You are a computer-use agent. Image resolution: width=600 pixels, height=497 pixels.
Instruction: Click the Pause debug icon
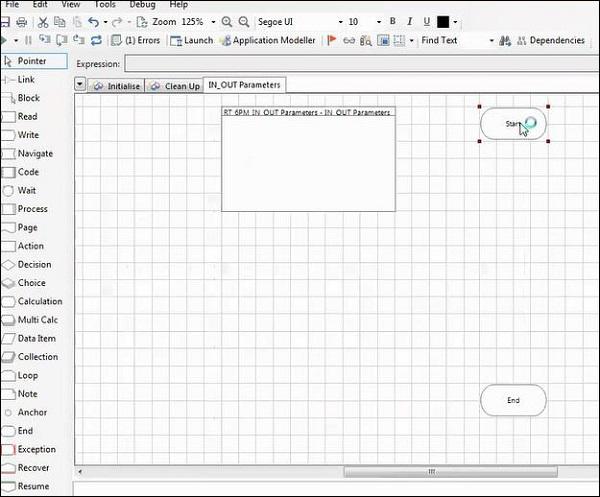[28, 40]
